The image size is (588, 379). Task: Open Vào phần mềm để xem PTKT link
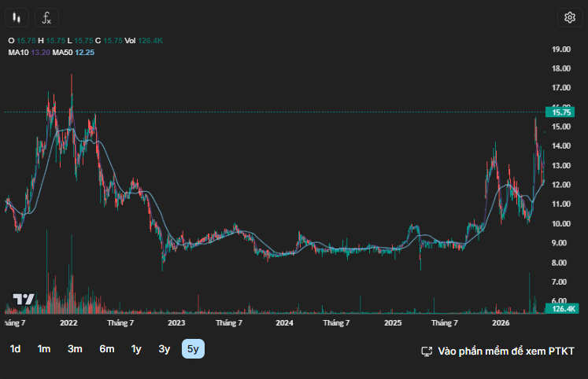point(506,351)
